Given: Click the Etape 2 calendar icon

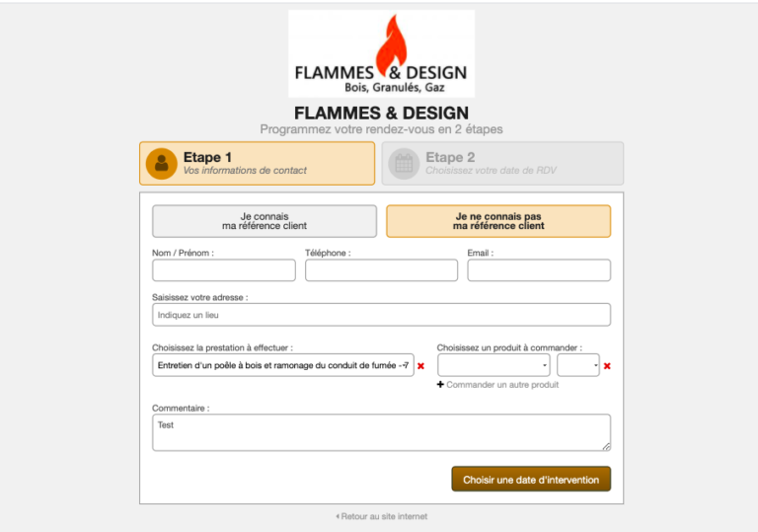Looking at the screenshot, I should tap(404, 163).
